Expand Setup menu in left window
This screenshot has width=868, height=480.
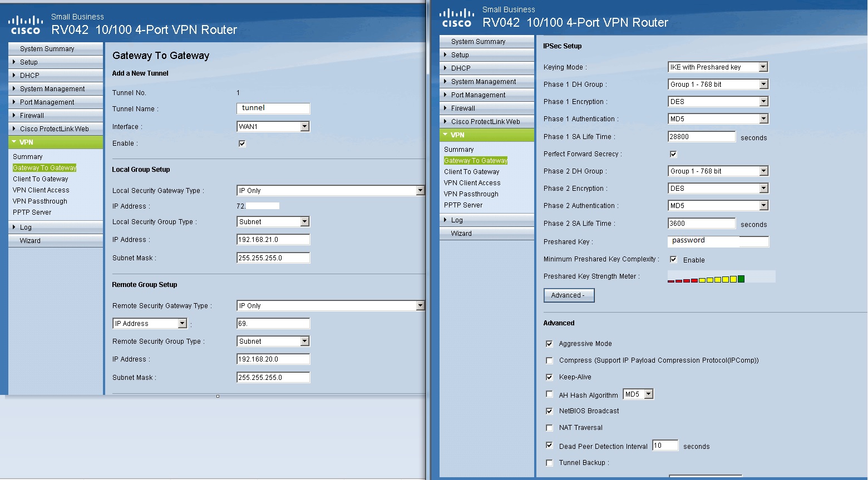[56, 62]
